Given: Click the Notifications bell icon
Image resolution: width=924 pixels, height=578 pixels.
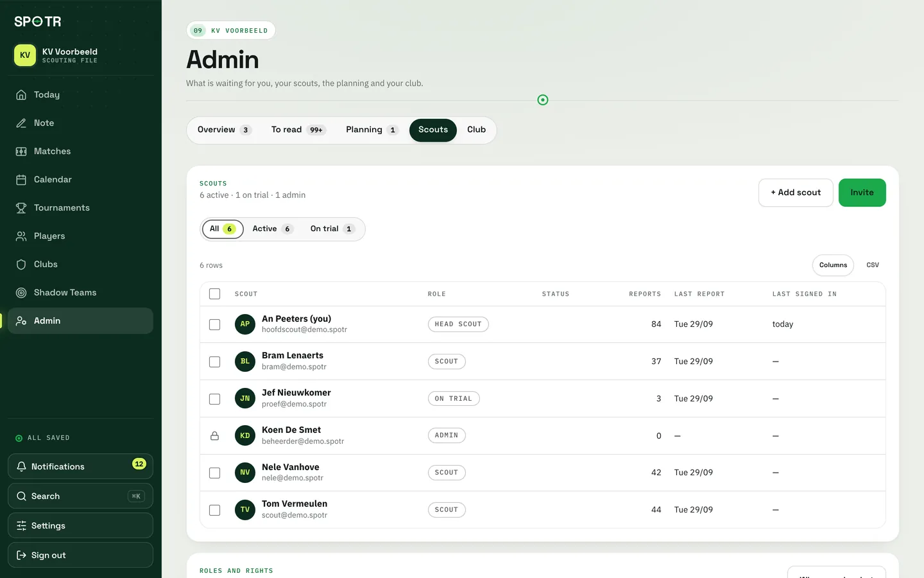Looking at the screenshot, I should point(21,467).
